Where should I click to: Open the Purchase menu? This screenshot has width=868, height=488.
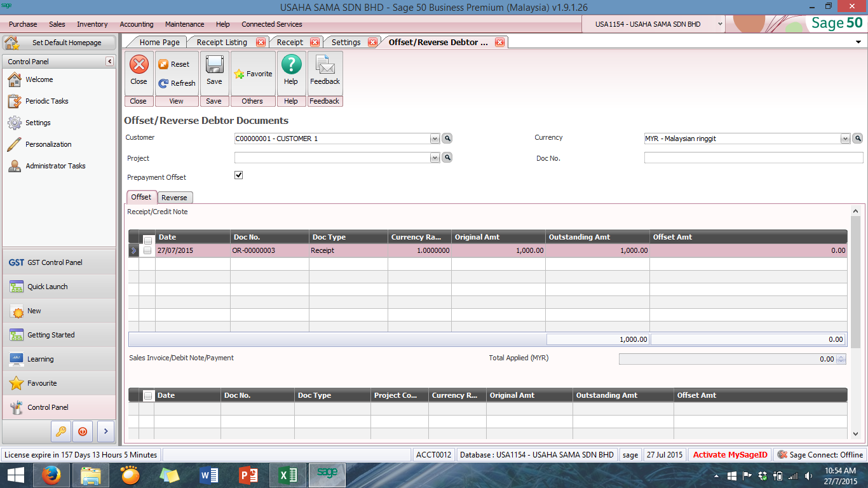[x=23, y=24]
